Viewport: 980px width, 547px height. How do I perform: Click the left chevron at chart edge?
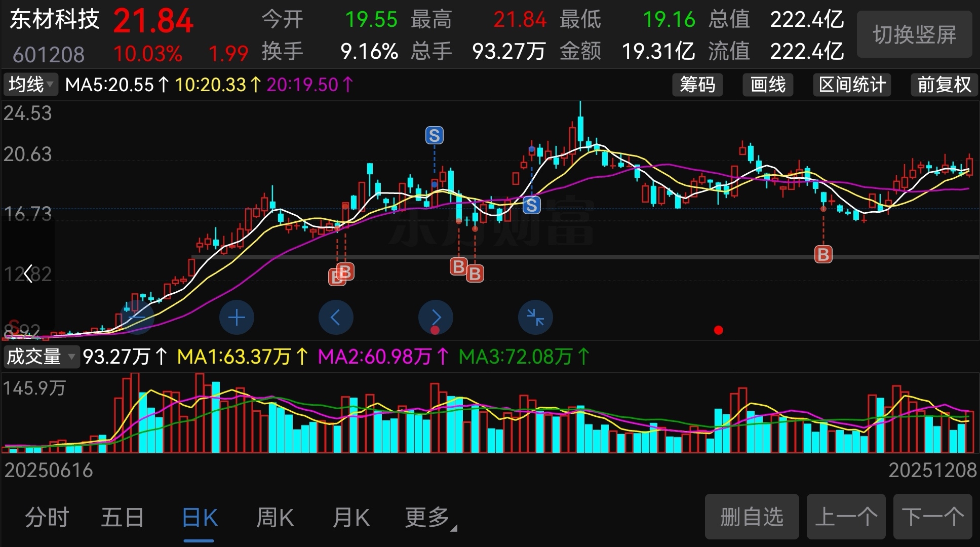coord(28,274)
